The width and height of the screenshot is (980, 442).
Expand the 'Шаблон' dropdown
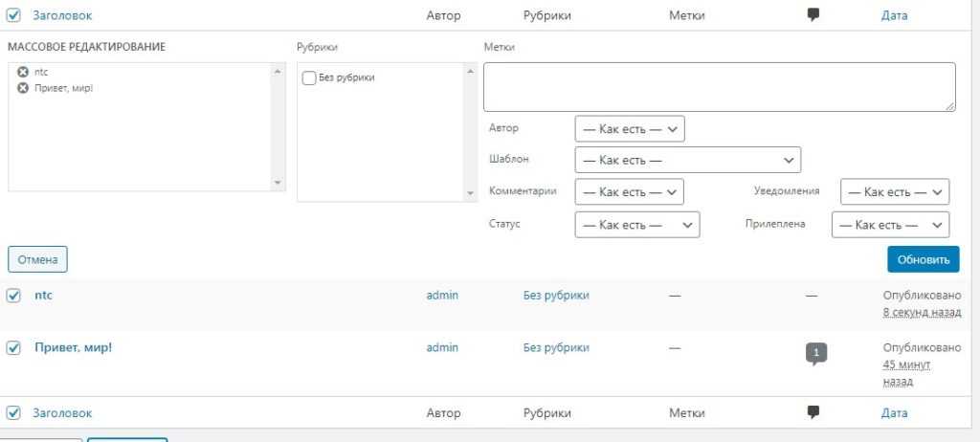(x=687, y=160)
